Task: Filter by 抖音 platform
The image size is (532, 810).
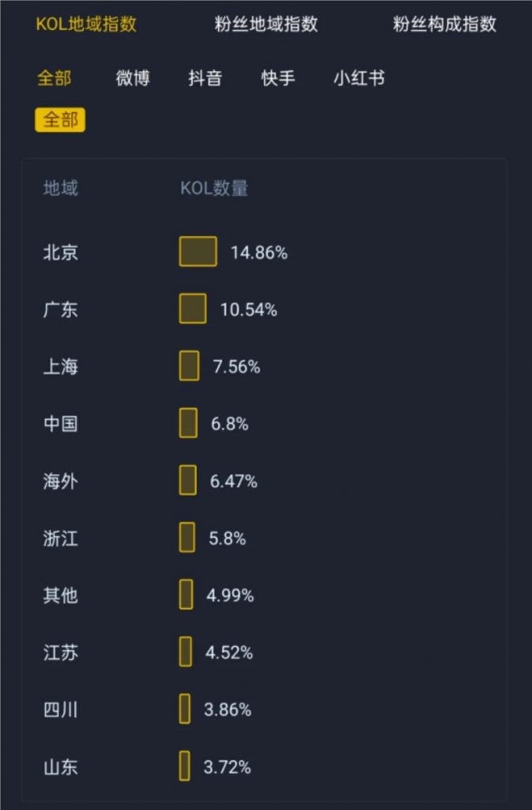Action: 205,78
